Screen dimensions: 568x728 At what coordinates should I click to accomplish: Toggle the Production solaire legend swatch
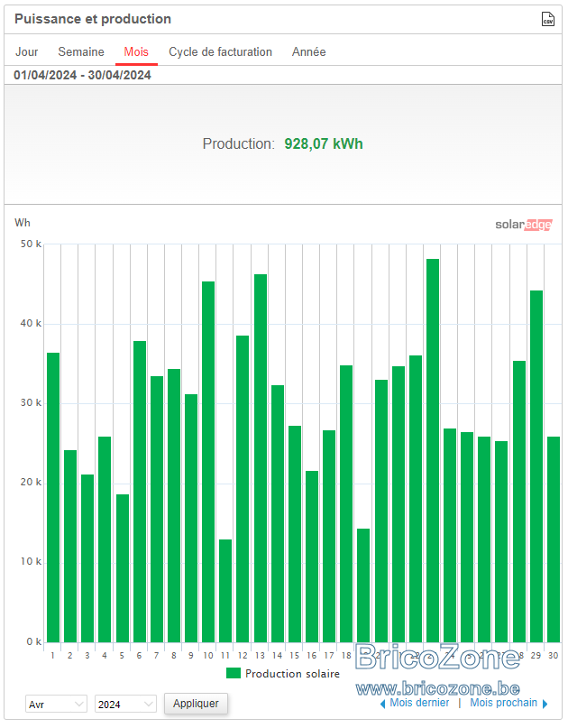point(234,673)
